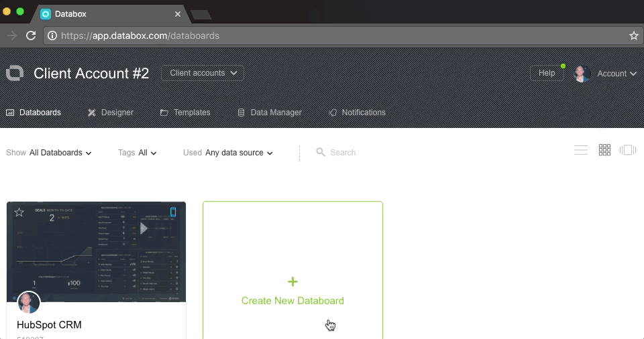Expand the Account menu
This screenshot has height=339, width=644.
pyautogui.click(x=616, y=74)
